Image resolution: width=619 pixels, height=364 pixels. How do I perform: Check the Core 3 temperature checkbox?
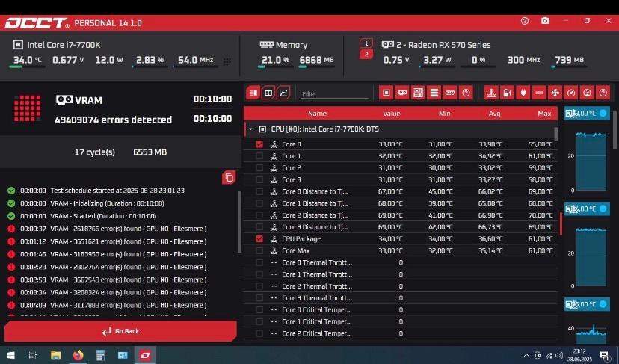259,179
